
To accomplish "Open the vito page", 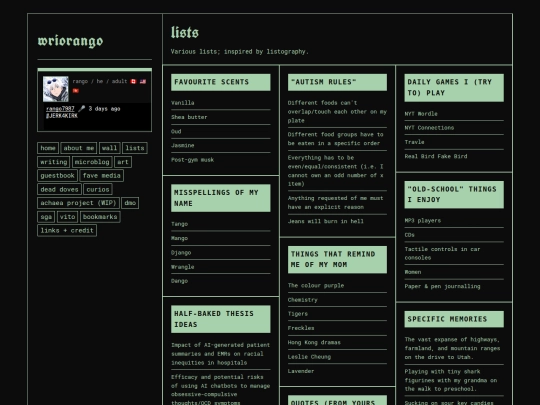I will point(68,217).
